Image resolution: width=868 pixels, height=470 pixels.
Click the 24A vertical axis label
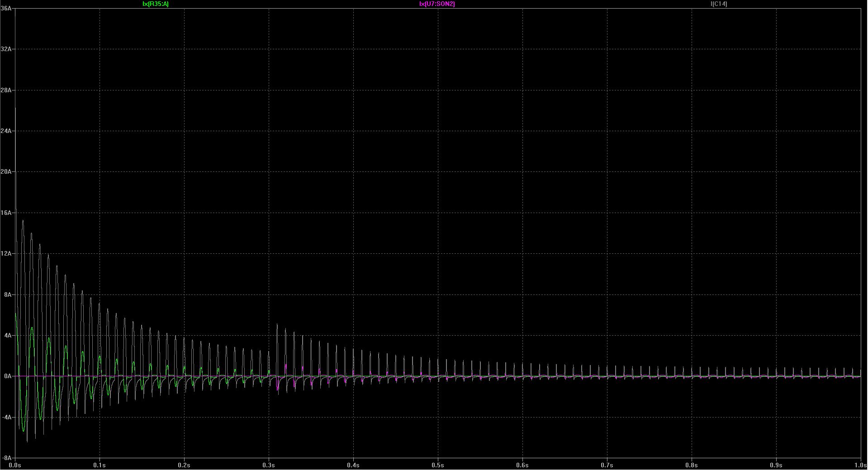tap(6, 131)
